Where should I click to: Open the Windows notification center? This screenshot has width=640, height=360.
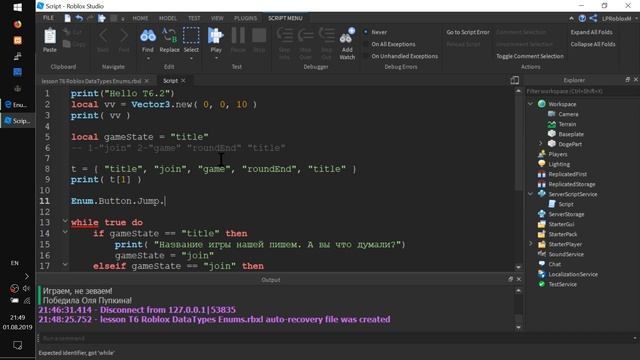(x=18, y=345)
